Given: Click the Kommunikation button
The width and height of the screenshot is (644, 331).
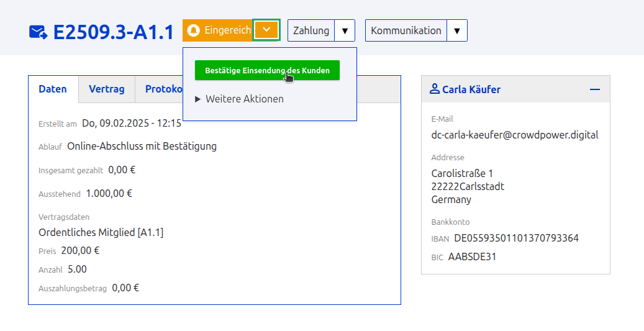Looking at the screenshot, I should pyautogui.click(x=406, y=30).
